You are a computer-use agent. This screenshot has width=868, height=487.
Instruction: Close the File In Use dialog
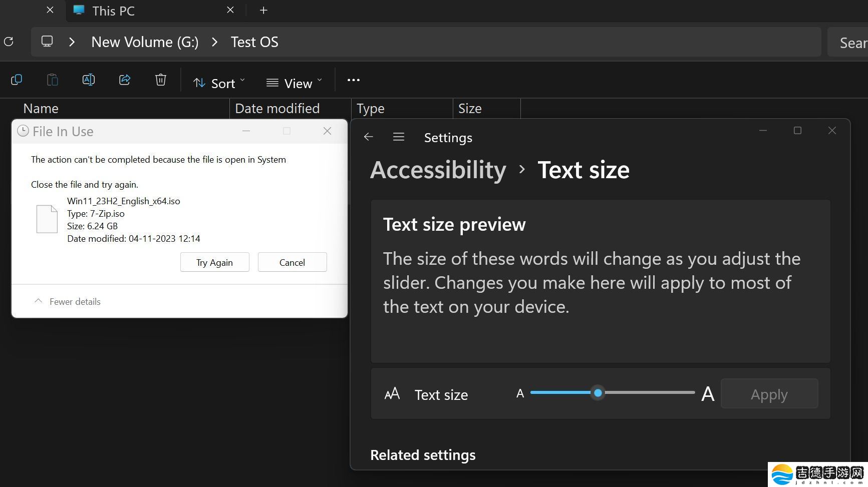tap(328, 131)
